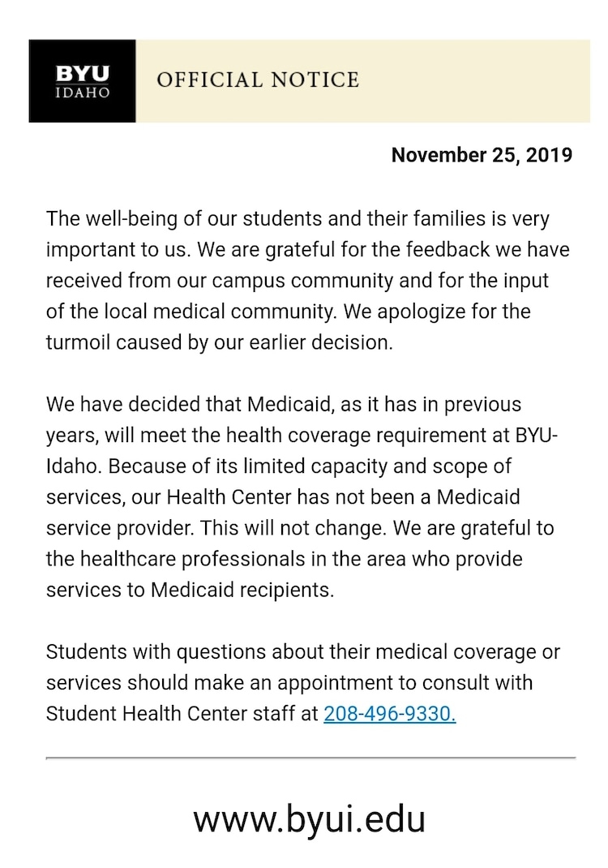Click the word "turmoil" in the apology
This screenshot has height=868, width=608.
click(79, 342)
